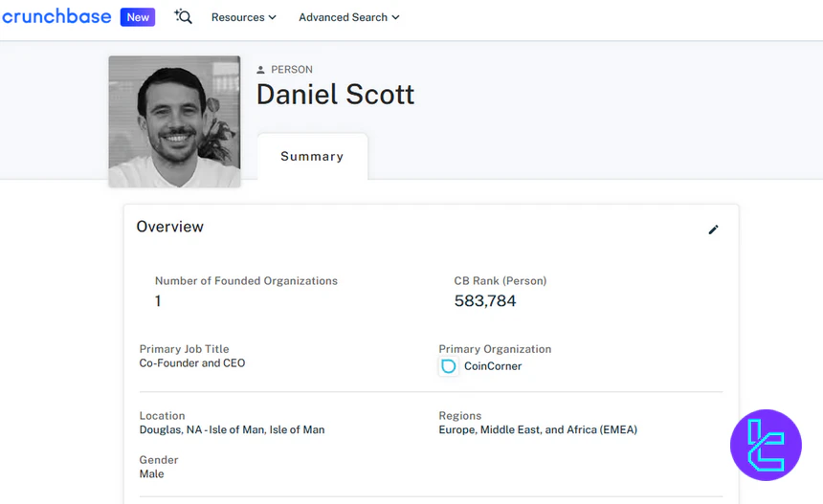Click the CoinCorner logo icon
This screenshot has height=504, width=823.
point(448,366)
